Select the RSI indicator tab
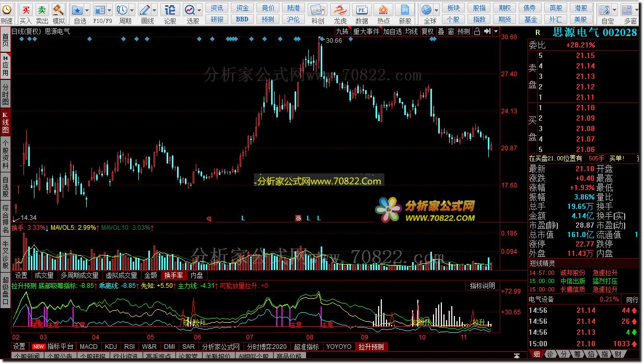The width and height of the screenshot is (644, 364). 129,346
